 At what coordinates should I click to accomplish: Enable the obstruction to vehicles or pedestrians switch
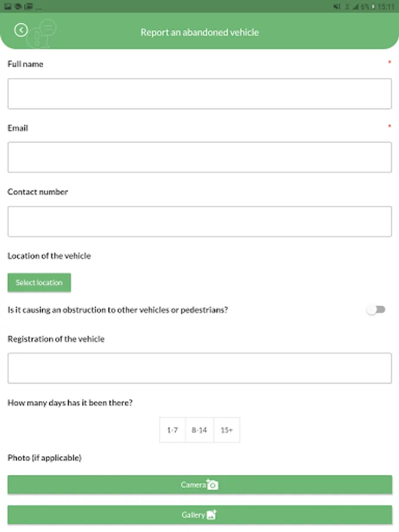pyautogui.click(x=376, y=310)
